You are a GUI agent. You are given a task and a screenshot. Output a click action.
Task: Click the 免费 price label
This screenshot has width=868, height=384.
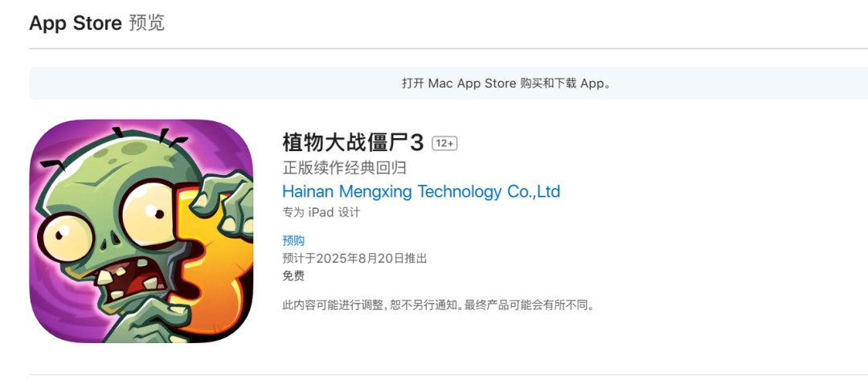click(293, 276)
